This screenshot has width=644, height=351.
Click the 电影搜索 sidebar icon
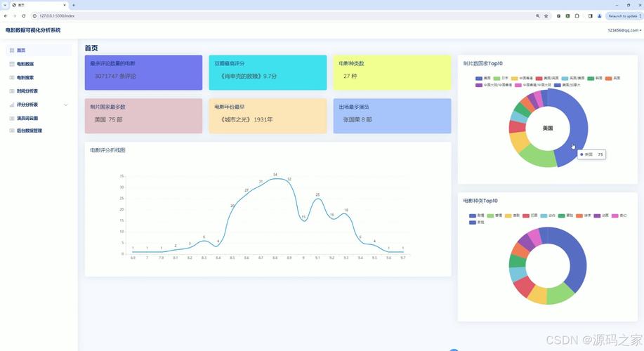click(x=11, y=78)
